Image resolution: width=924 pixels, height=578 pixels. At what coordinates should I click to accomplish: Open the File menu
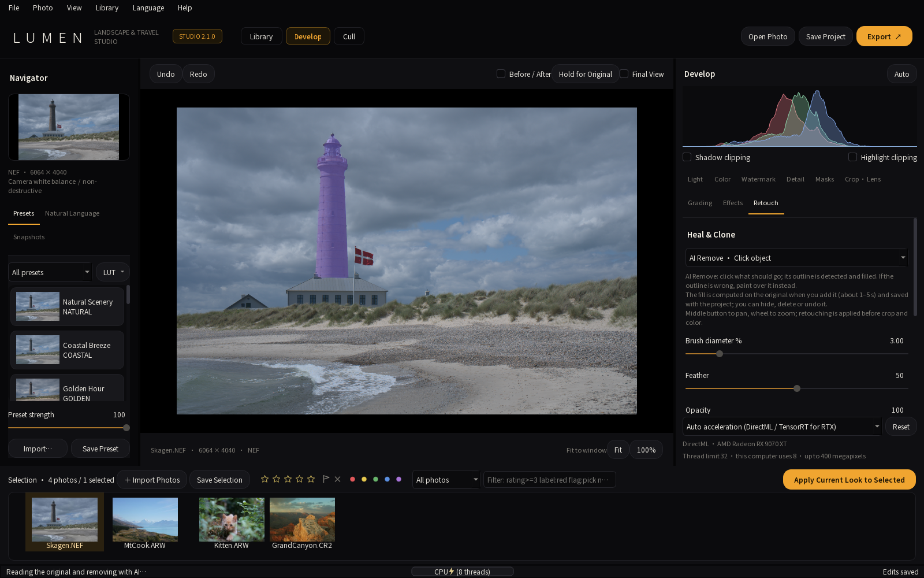(x=14, y=8)
